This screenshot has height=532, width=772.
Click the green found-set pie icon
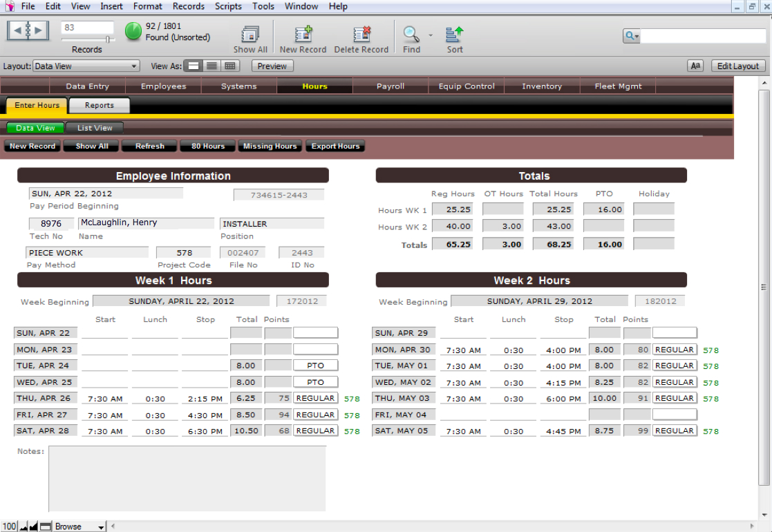(x=133, y=31)
